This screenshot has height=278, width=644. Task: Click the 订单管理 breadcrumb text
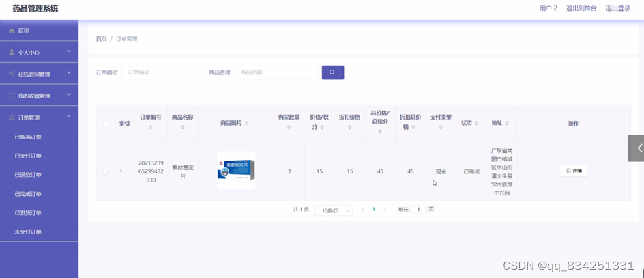(x=126, y=39)
